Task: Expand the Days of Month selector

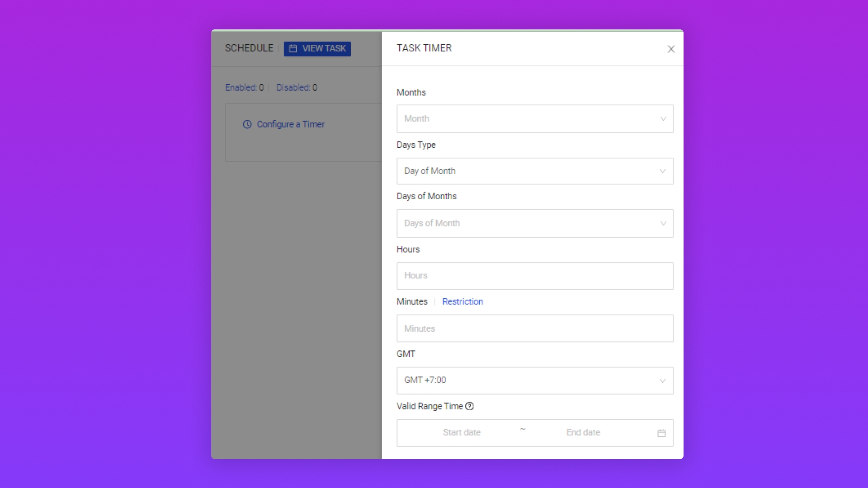Action: pos(534,223)
